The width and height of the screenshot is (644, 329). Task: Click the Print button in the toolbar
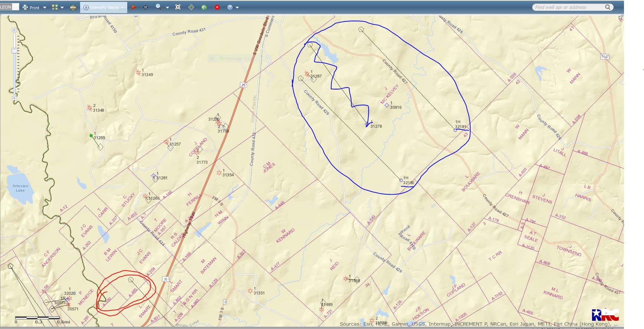click(x=31, y=7)
